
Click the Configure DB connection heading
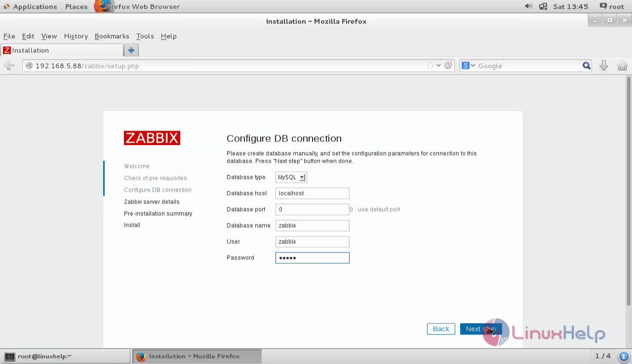[284, 139]
